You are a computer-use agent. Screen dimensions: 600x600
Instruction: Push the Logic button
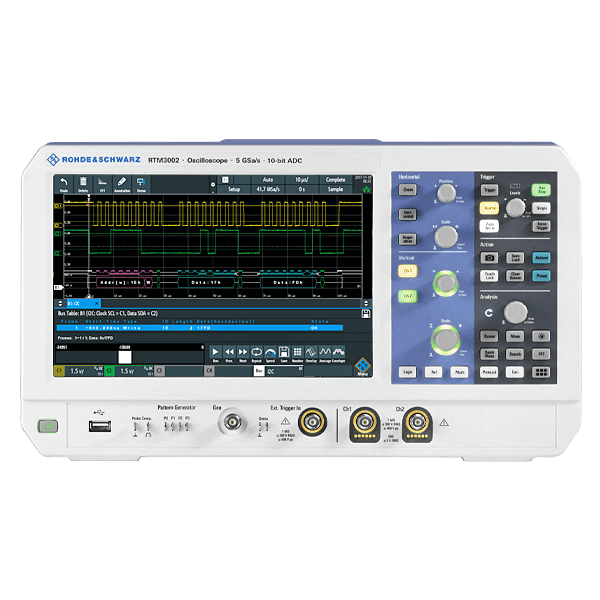[408, 372]
